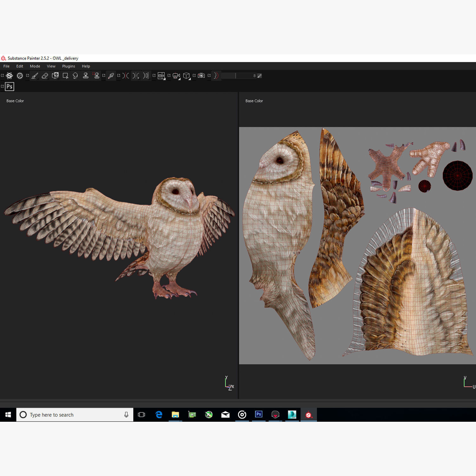Click the Iray render camera button
This screenshot has height=476, width=476.
pos(201,76)
